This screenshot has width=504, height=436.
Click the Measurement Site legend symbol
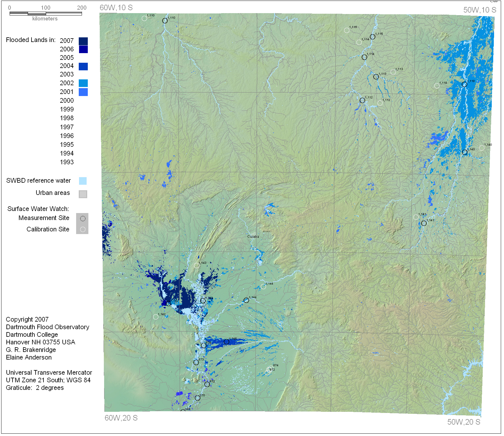tap(83, 219)
